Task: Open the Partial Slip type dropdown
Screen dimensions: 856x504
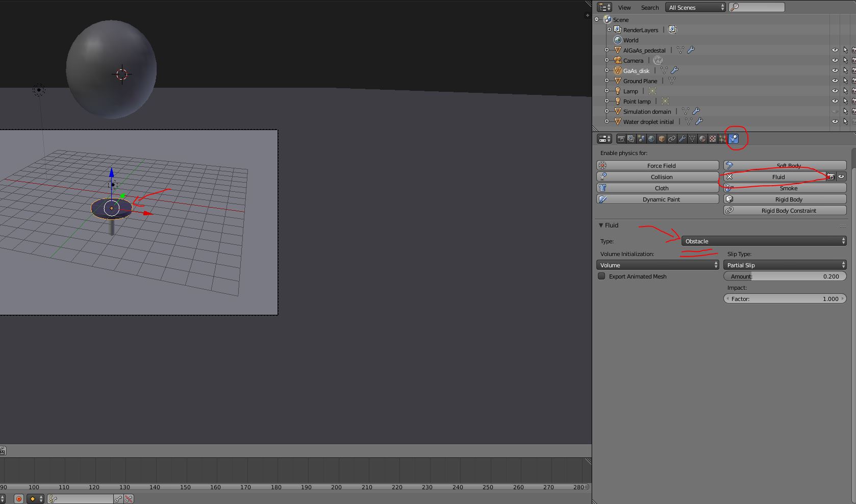Action: [x=785, y=265]
